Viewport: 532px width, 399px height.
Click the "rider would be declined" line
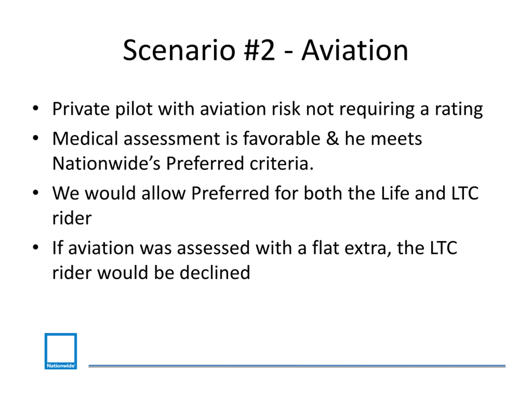[151, 273]
